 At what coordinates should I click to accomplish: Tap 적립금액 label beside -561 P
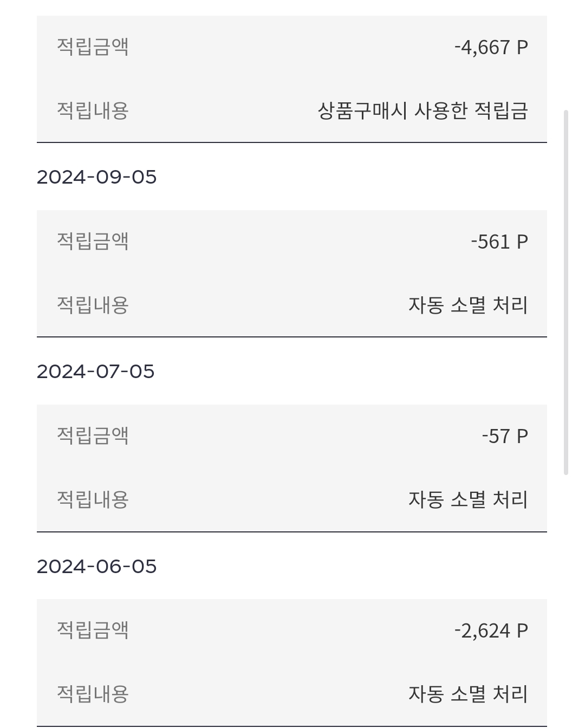point(93,242)
